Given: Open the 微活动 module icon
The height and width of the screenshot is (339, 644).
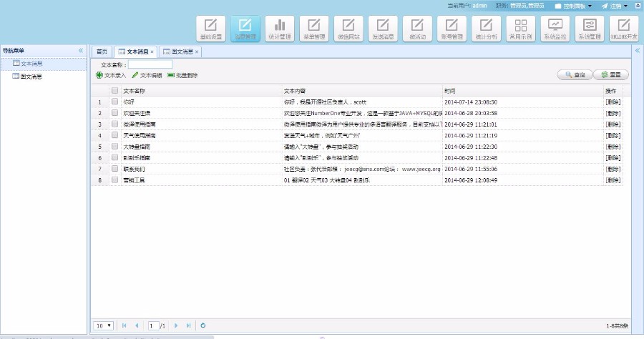Looking at the screenshot, I should coord(418,29).
